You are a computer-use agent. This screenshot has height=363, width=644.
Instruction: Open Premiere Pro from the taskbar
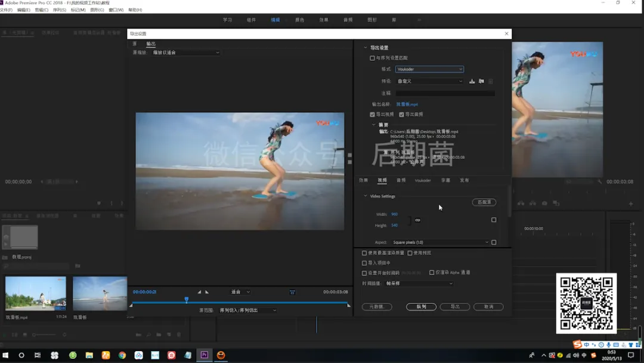tap(204, 355)
